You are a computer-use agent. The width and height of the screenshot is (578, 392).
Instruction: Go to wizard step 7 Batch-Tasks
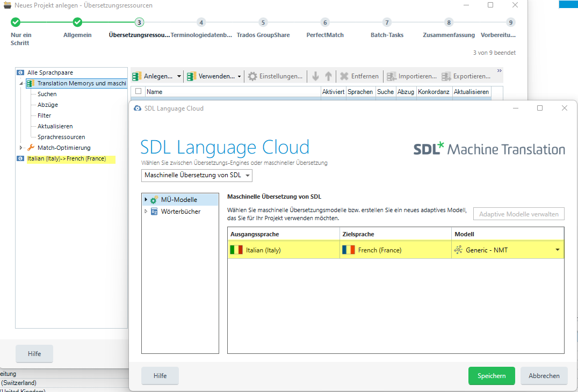click(387, 23)
